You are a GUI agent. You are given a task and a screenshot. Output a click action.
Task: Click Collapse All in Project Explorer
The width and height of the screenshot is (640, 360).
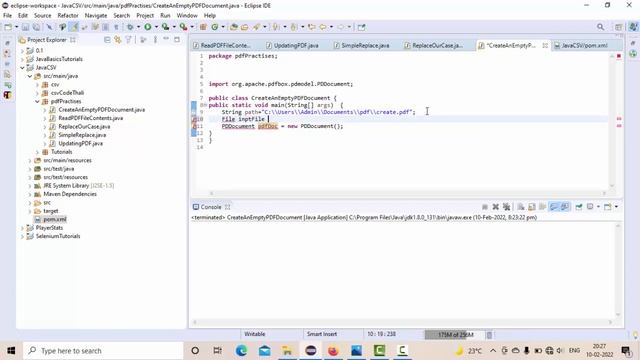(107, 40)
